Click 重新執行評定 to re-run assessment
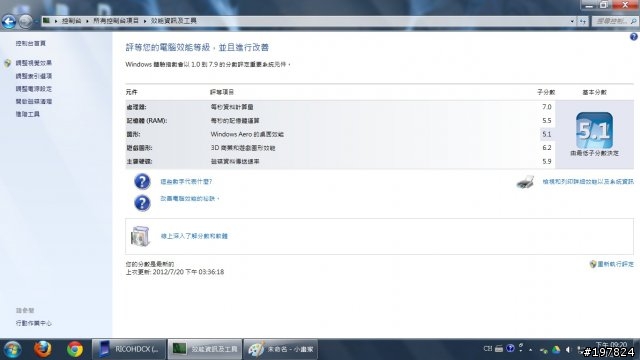 point(616,264)
